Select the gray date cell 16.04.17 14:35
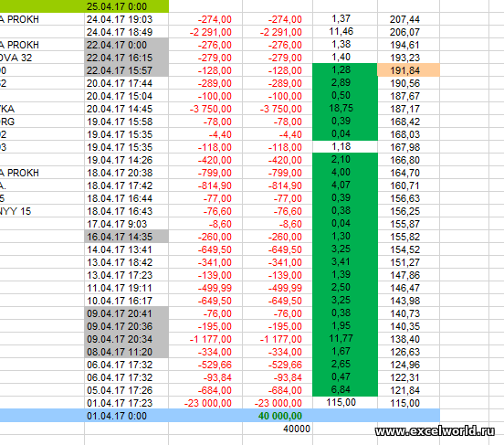Image resolution: width=504 pixels, height=445 pixels. (126, 237)
